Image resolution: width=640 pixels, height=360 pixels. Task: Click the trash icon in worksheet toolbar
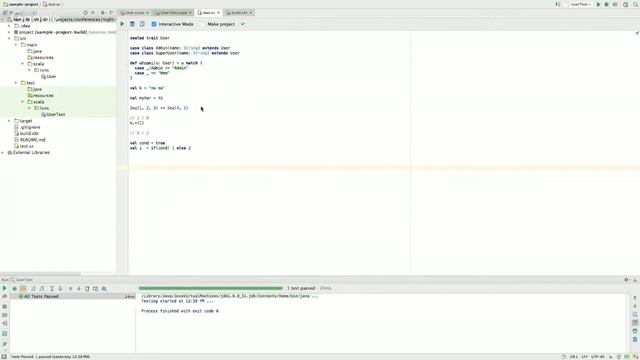coord(132,24)
